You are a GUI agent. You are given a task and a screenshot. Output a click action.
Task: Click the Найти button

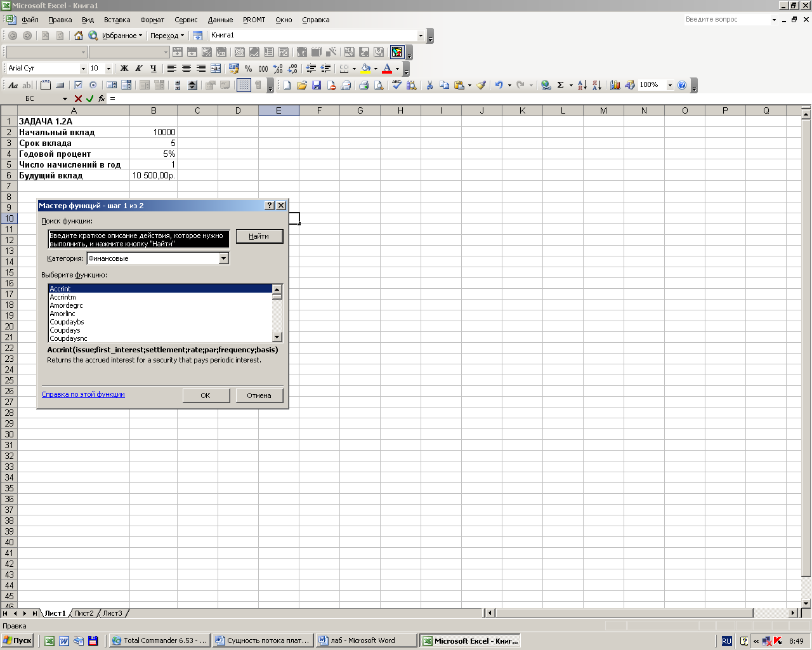coord(259,236)
